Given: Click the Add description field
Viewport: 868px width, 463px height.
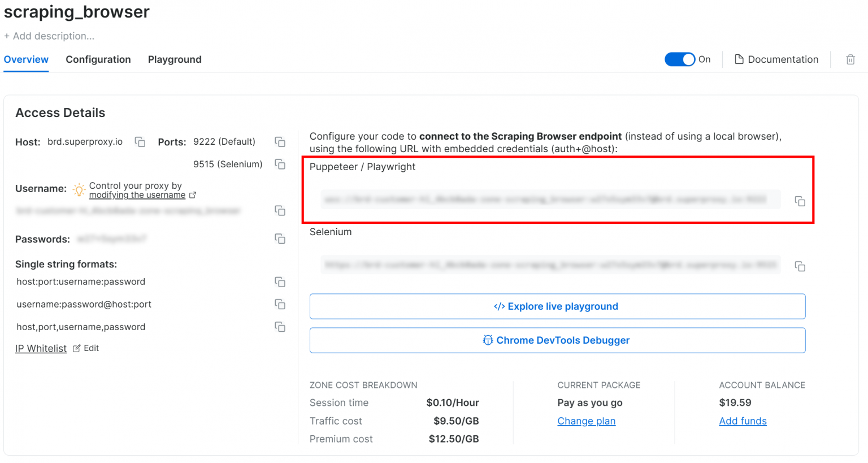Looking at the screenshot, I should click(49, 36).
